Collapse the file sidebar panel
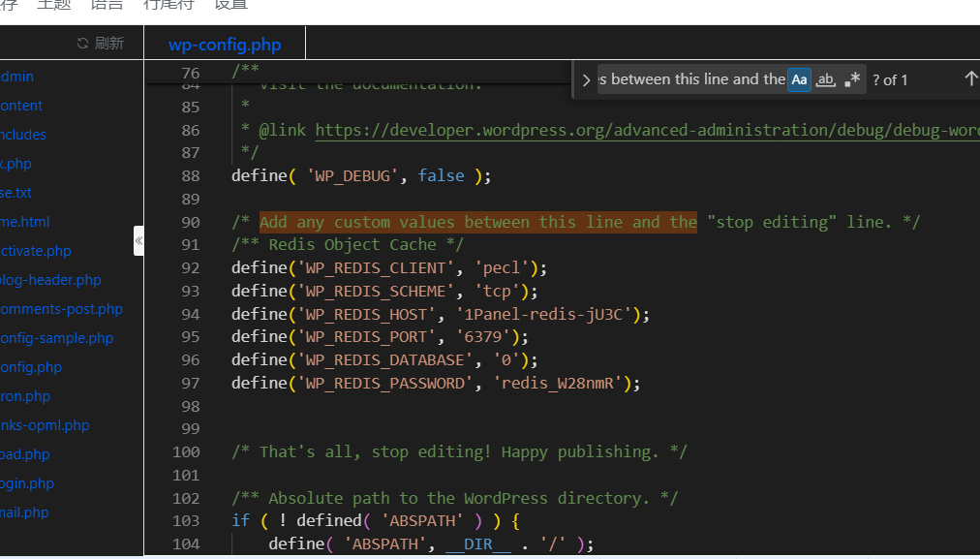The height and width of the screenshot is (559, 980). coord(138,240)
